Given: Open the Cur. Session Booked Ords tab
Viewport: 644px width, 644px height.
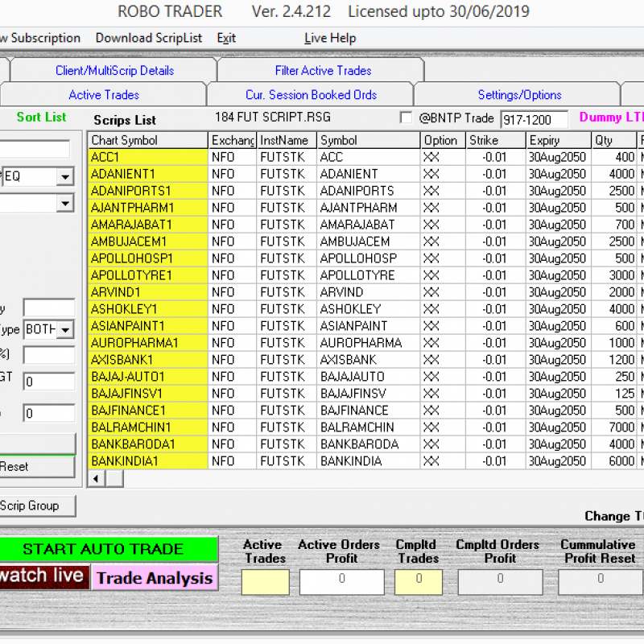Looking at the screenshot, I should (311, 94).
